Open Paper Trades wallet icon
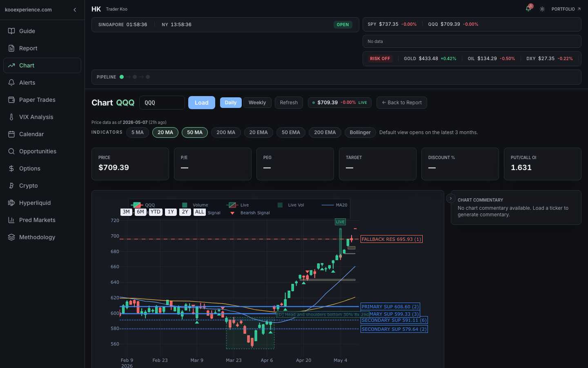 (11, 100)
